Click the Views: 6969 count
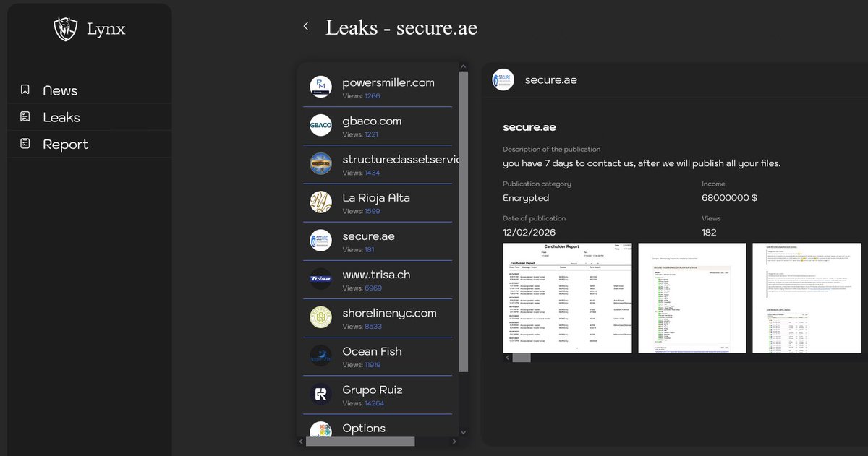The image size is (868, 456). click(362, 288)
